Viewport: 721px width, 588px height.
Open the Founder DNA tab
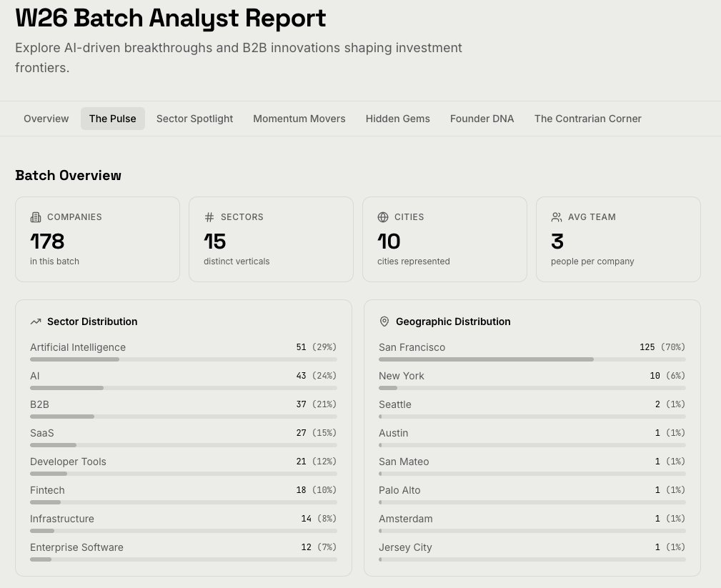click(482, 119)
